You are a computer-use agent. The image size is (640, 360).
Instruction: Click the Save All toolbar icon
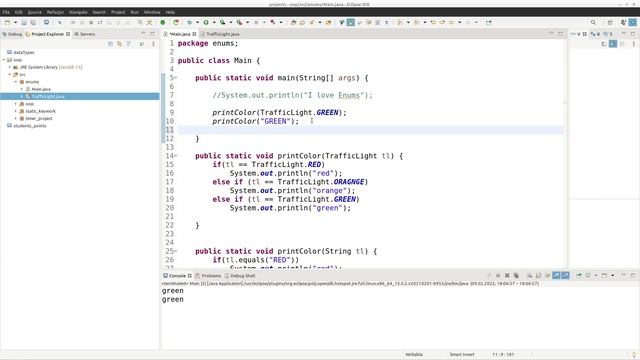tap(33, 22)
